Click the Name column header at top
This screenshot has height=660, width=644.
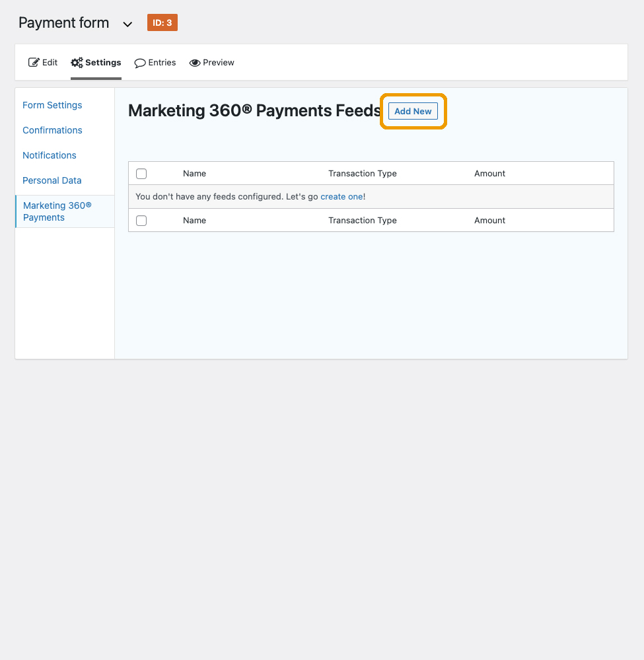(x=194, y=173)
